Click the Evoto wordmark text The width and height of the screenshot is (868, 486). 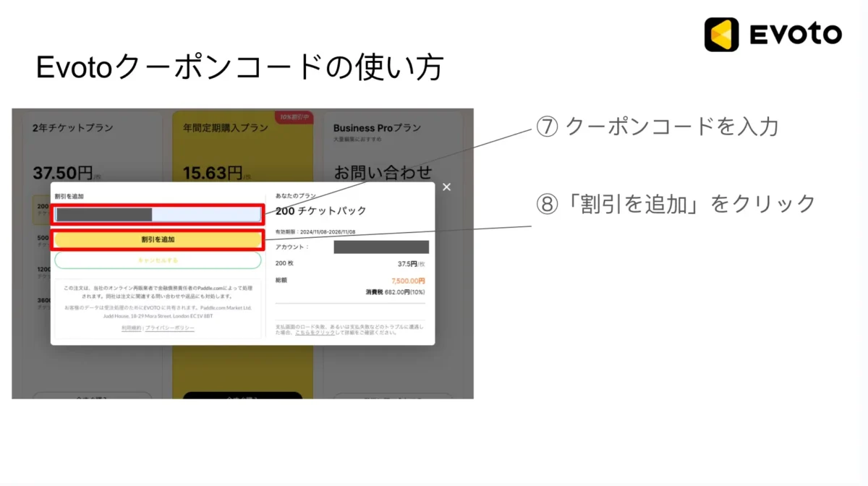click(796, 35)
